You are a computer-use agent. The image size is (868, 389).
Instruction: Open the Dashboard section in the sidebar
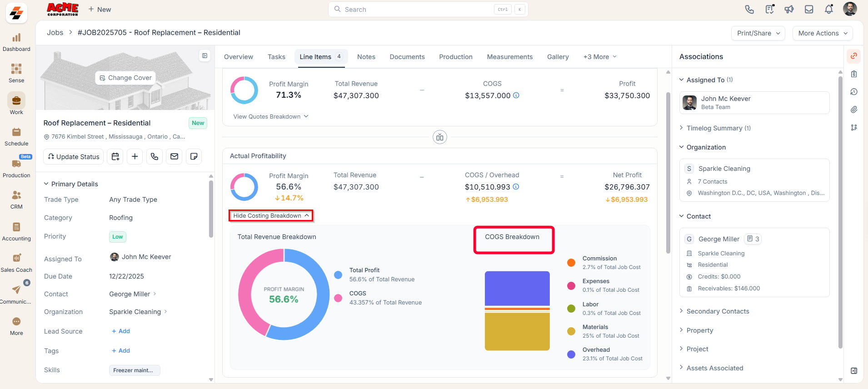(x=16, y=43)
